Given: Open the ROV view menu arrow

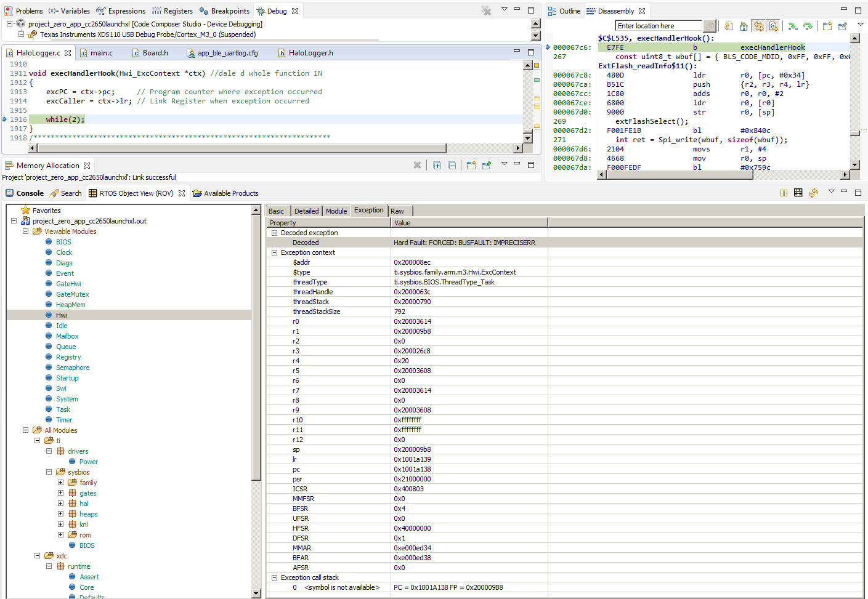Looking at the screenshot, I should coord(831,191).
